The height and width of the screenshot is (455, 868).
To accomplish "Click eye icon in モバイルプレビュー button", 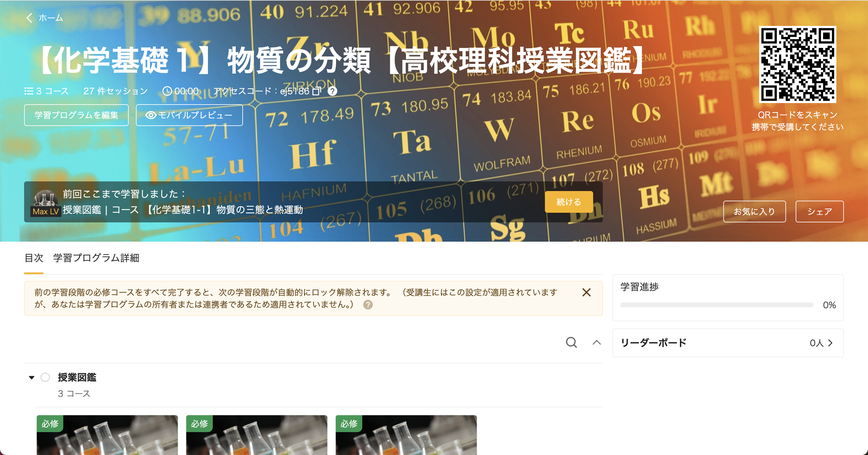I will 151,115.
